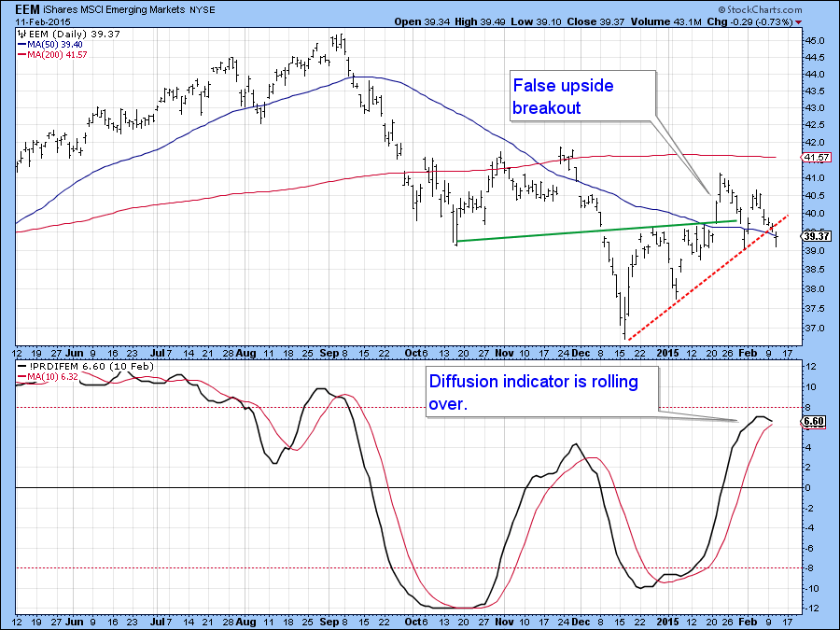Screen dimensions: 840x630
Task: Click the red dotted rising trendline
Action: coord(707,277)
